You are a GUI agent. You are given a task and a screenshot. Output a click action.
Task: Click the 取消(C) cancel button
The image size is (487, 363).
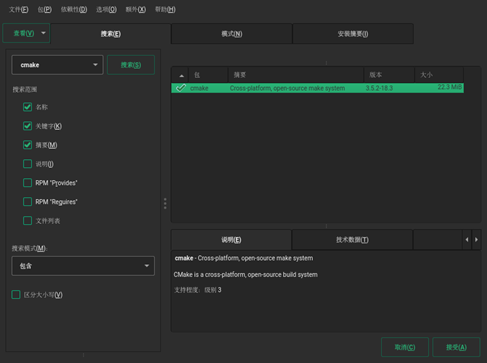point(405,347)
